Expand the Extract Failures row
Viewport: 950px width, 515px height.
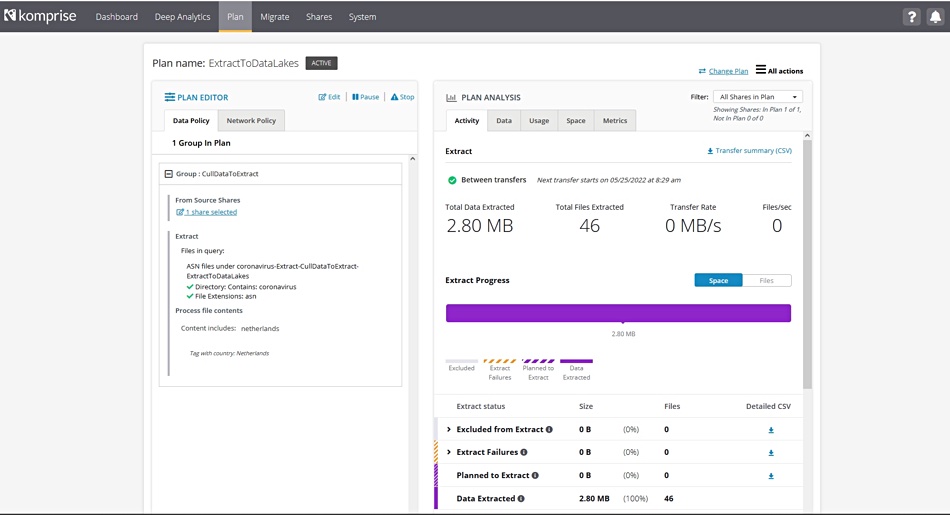[x=449, y=452]
